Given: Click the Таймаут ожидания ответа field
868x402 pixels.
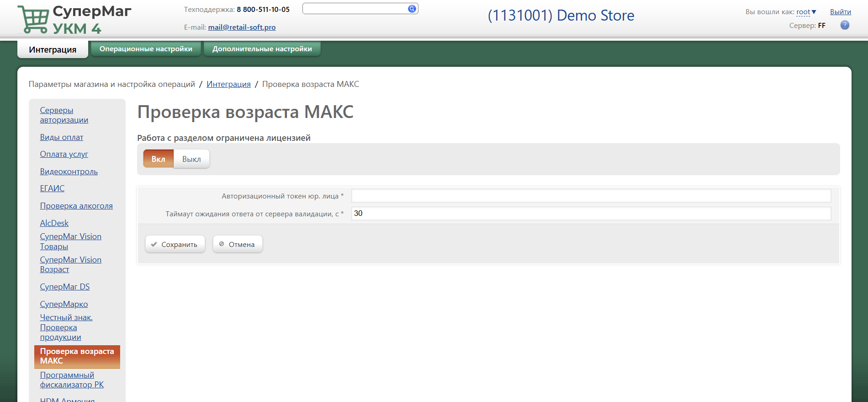Looking at the screenshot, I should pyautogui.click(x=591, y=214).
